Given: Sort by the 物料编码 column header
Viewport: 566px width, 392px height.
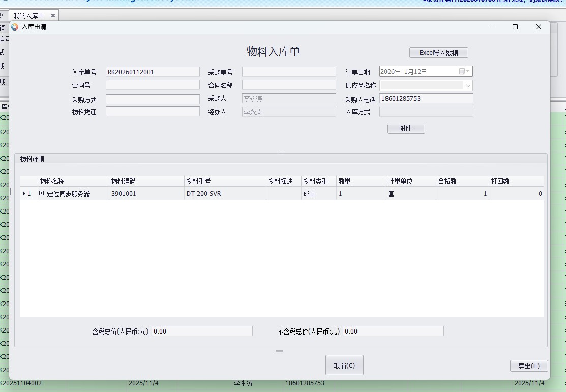Looking at the screenshot, I should click(x=146, y=181).
